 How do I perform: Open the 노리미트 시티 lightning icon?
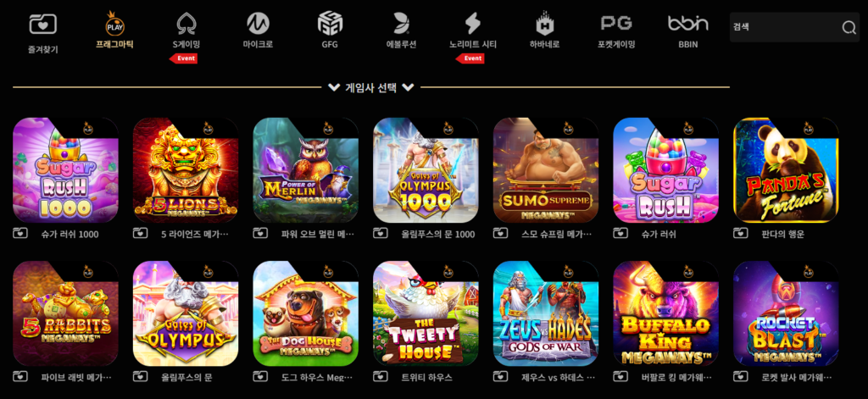click(473, 24)
